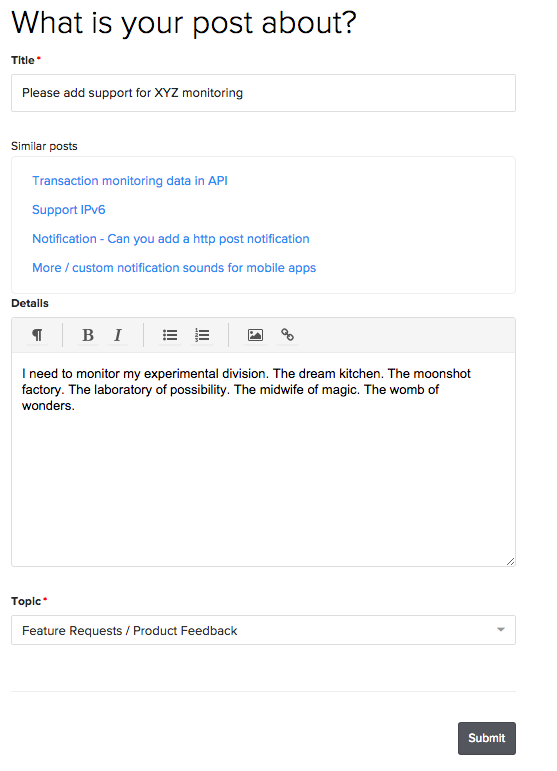
Task: Open the paragraph formatting icon
Action: [x=37, y=335]
